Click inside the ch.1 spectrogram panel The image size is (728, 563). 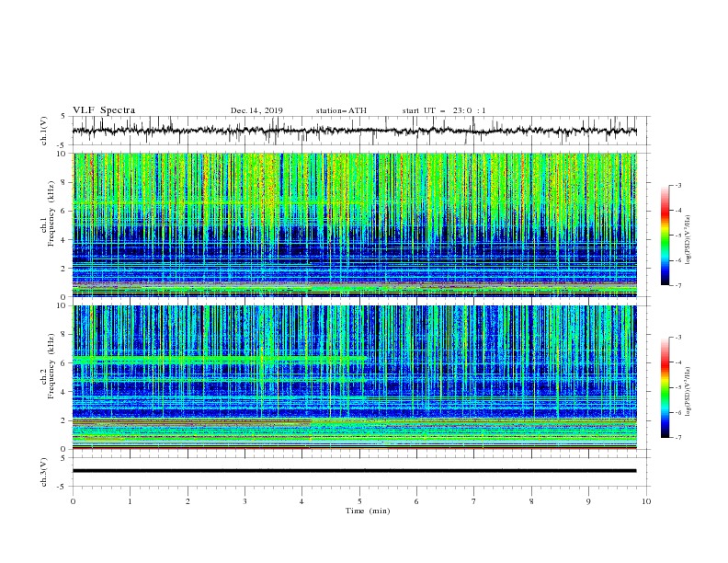point(354,224)
